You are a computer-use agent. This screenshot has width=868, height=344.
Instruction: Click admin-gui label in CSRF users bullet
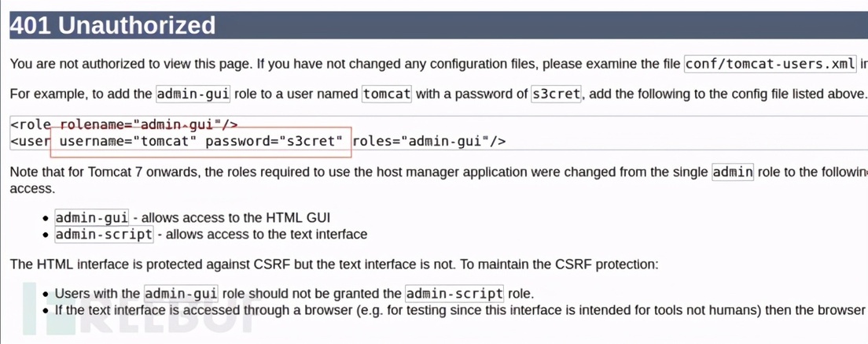click(181, 293)
